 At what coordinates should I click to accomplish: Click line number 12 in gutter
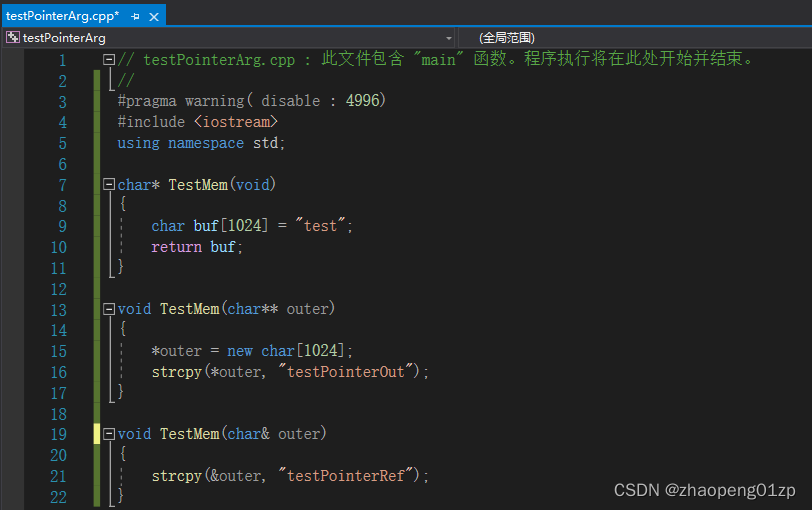[58, 289]
